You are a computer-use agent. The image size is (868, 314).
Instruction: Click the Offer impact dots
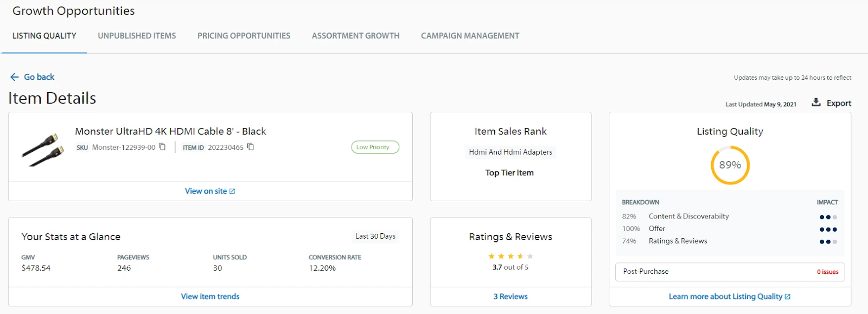coord(828,229)
